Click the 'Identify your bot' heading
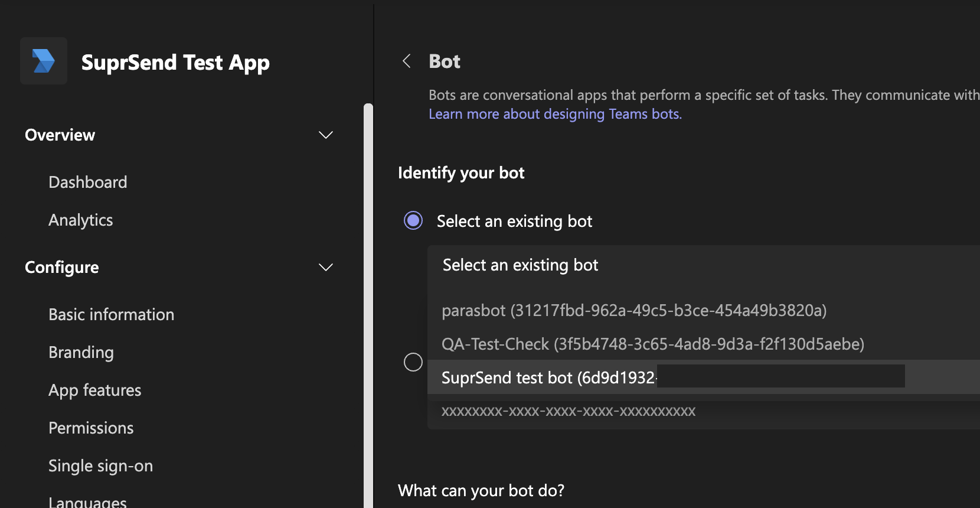Viewport: 980px width, 508px height. (x=461, y=172)
